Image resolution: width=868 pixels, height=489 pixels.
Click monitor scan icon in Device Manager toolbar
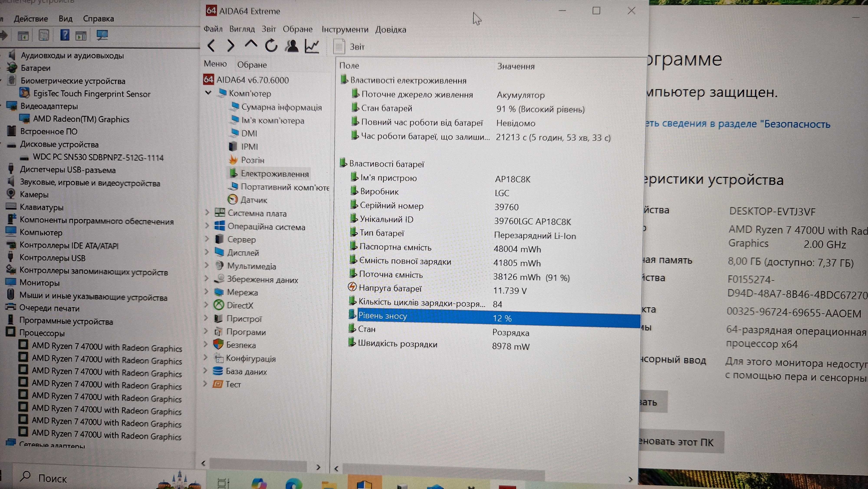102,35
